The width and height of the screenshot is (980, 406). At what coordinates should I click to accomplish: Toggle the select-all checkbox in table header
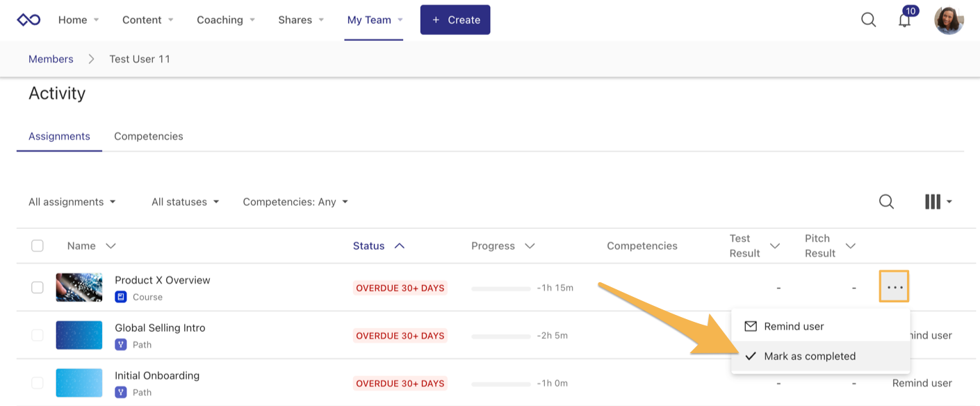[x=38, y=245]
